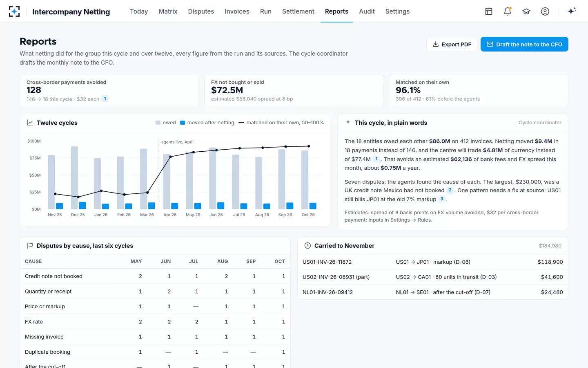Open source badge 1 next to $32 each

[x=105, y=99]
